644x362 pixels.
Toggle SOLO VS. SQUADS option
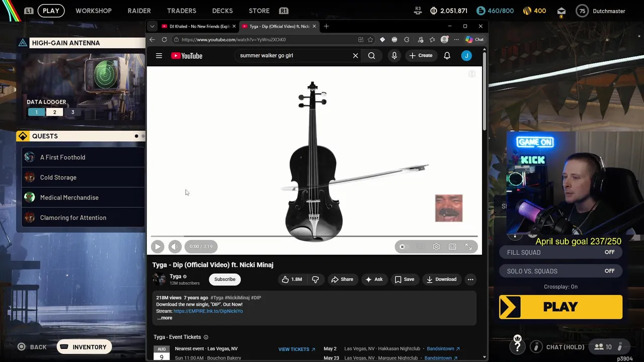(561, 271)
